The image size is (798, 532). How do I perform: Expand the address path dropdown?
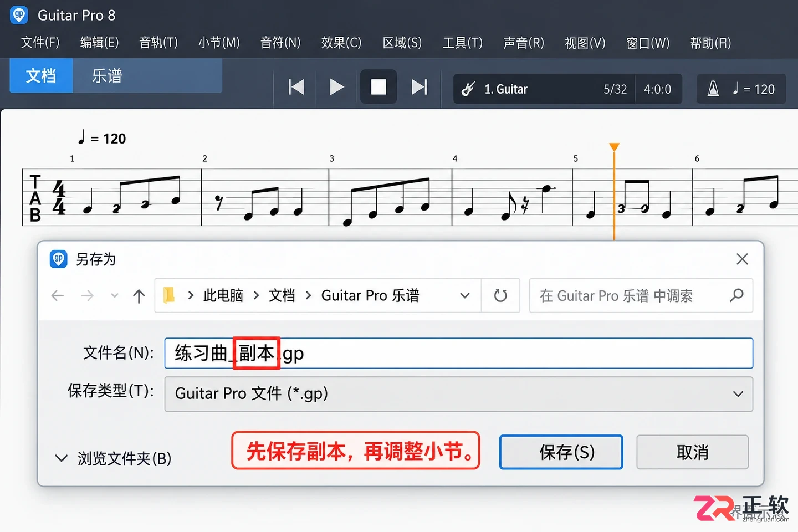465,295
